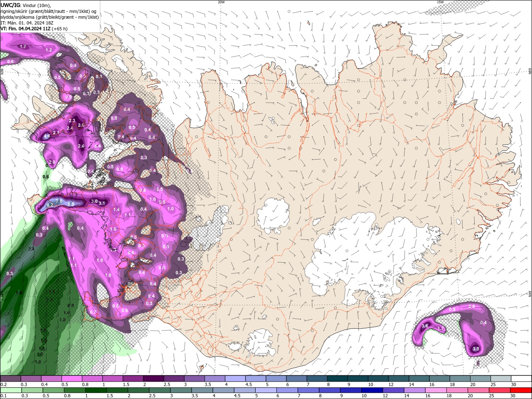Click the '15W' longitude label

coord(440,2)
